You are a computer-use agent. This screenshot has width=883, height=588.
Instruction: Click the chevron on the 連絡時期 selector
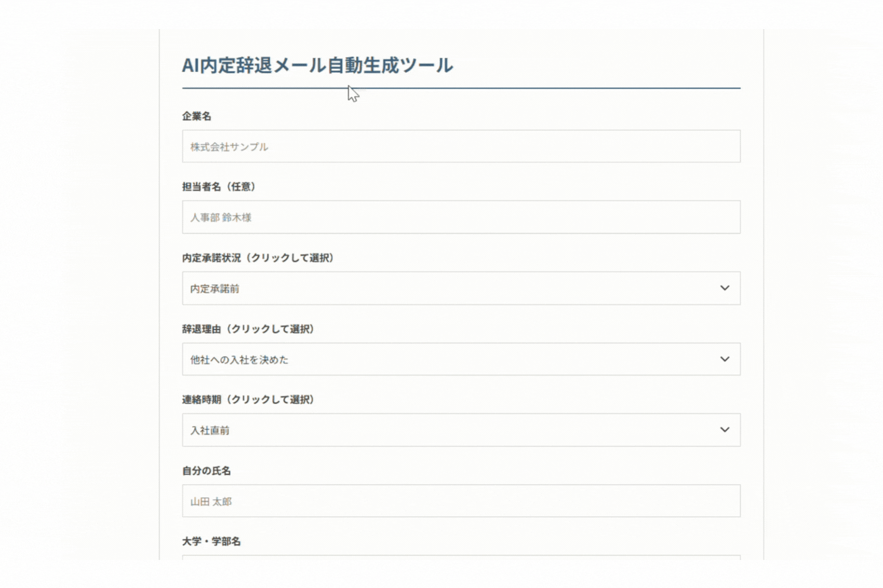point(725,430)
